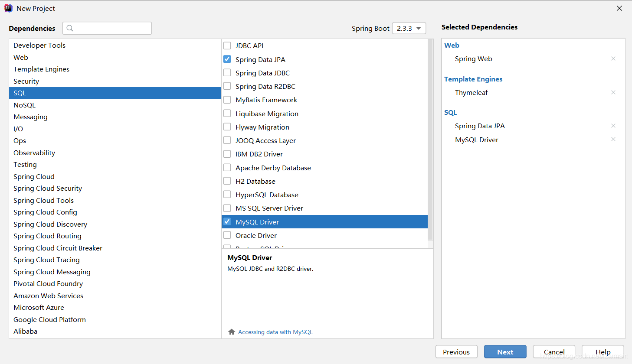
Task: Open Spring Cloud Routing category
Action: 115,236
